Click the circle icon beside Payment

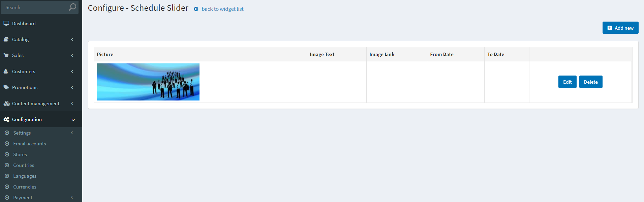(x=7, y=198)
